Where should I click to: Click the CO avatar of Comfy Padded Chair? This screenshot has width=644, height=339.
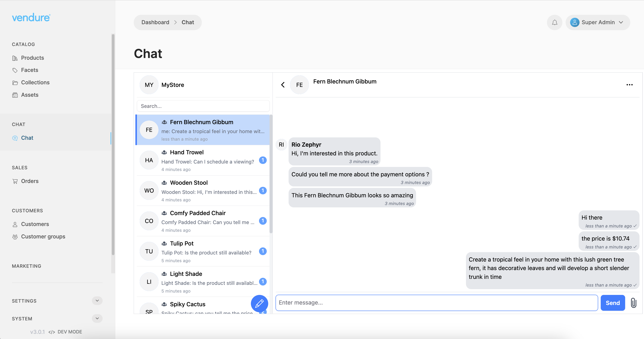coord(149,221)
